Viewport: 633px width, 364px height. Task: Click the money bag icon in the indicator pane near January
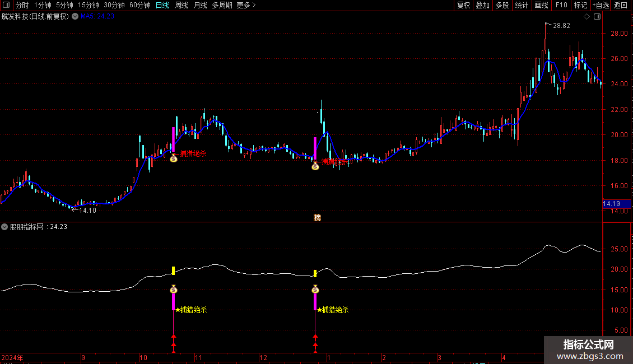315,289
